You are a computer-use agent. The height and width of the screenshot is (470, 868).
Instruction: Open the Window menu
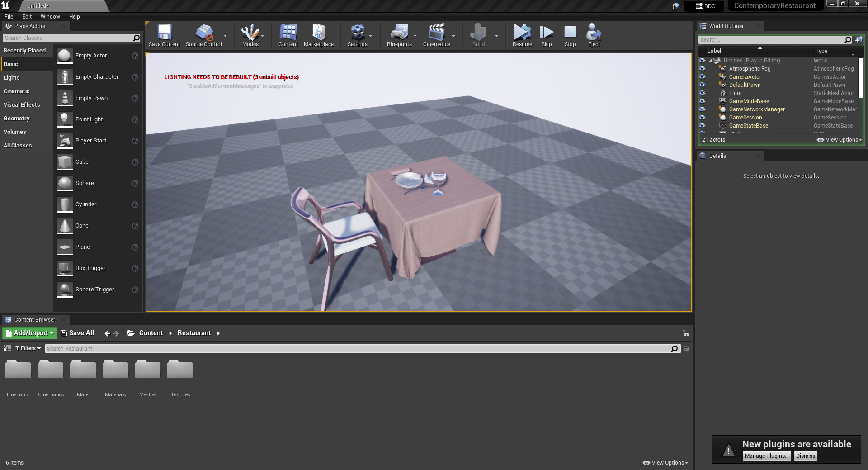click(50, 16)
